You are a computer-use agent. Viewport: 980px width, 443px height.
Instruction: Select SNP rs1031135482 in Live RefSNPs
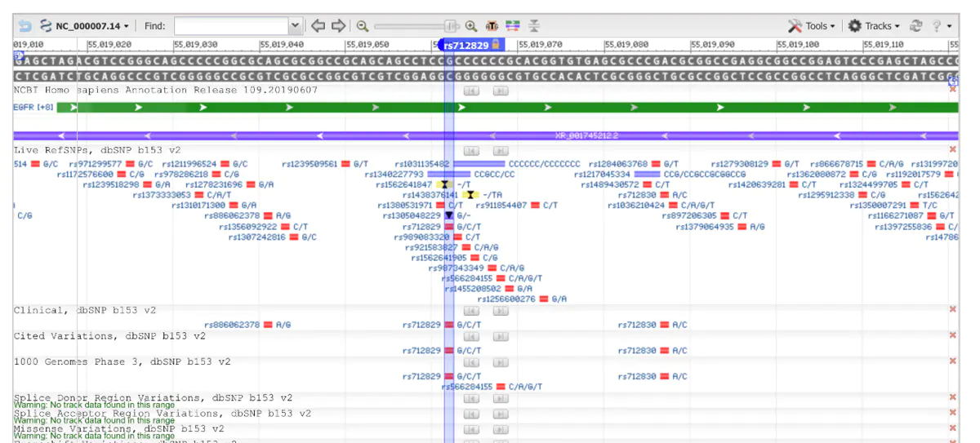(x=422, y=164)
